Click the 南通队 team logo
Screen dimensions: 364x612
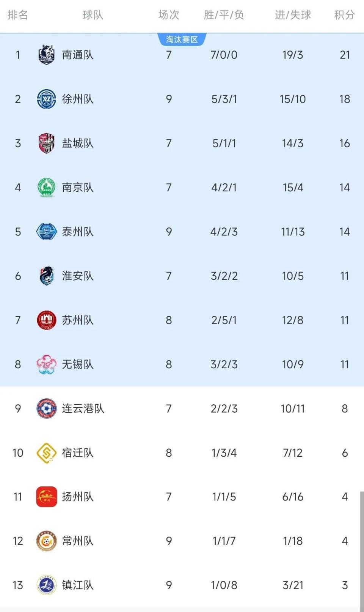coord(46,55)
